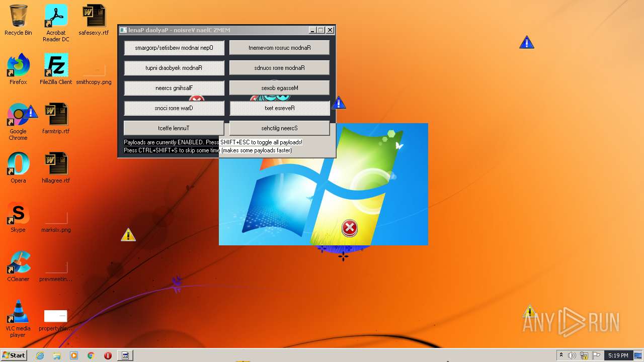
Task: Open Opera pinned taskbar icon
Action: click(108, 355)
